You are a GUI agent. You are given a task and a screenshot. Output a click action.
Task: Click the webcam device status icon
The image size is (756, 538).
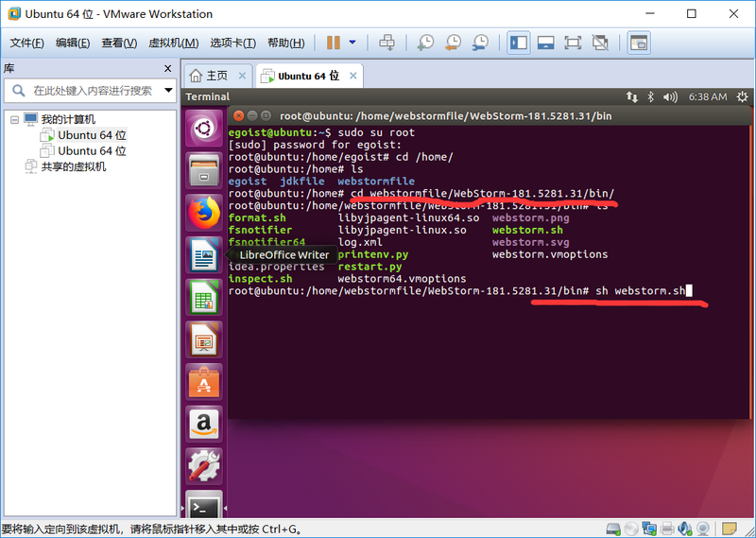[703, 529]
